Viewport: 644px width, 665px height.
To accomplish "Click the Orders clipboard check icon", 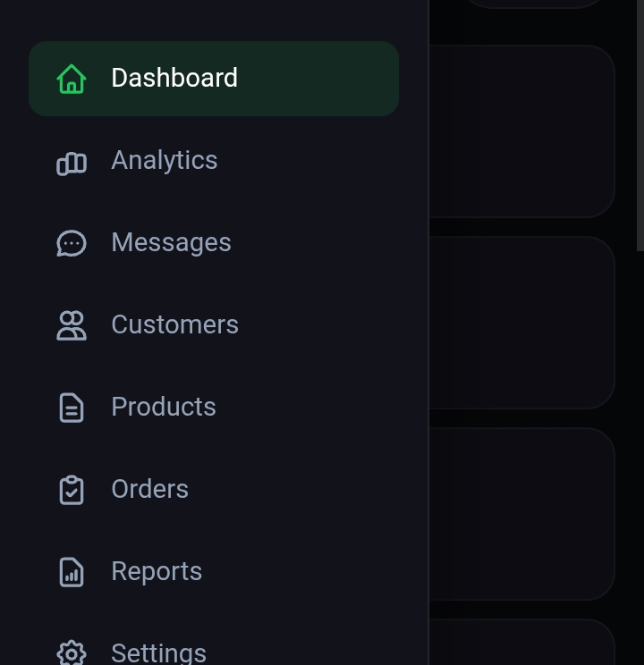I will click(x=72, y=490).
